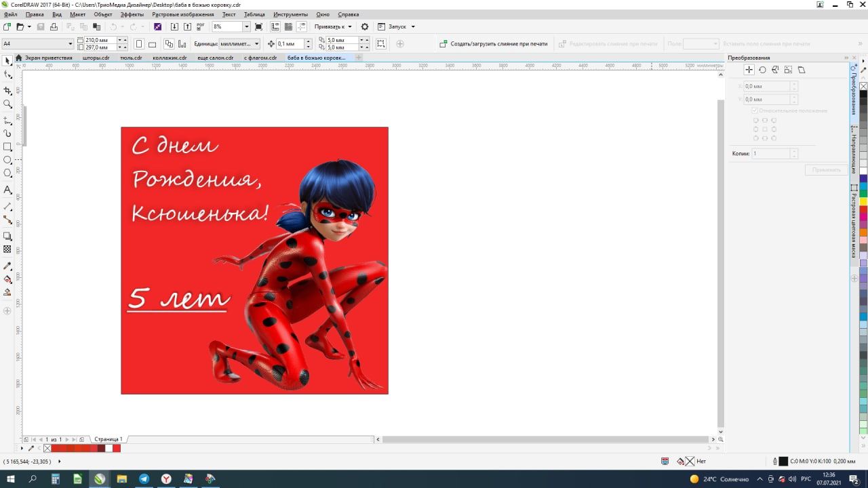Screen dimensions: 868x488
Task: Select the Interactive Fill tool
Action: (7, 279)
